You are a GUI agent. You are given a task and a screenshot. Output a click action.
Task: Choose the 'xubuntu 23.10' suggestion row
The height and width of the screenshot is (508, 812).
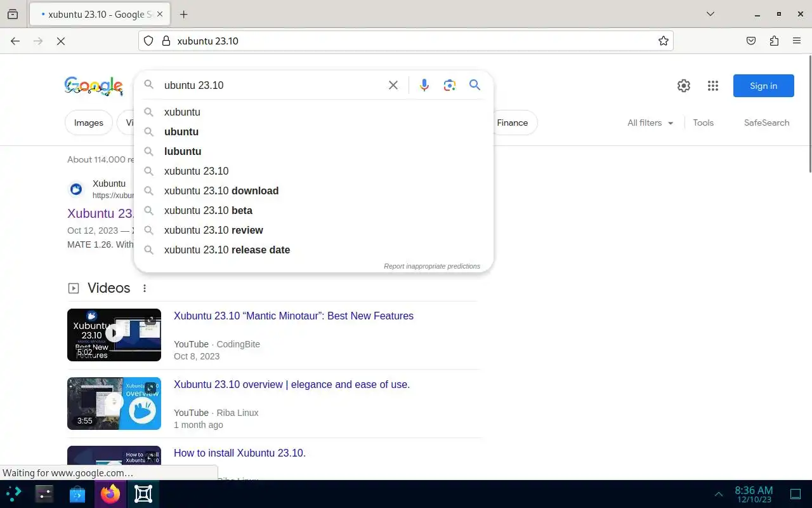point(314,171)
